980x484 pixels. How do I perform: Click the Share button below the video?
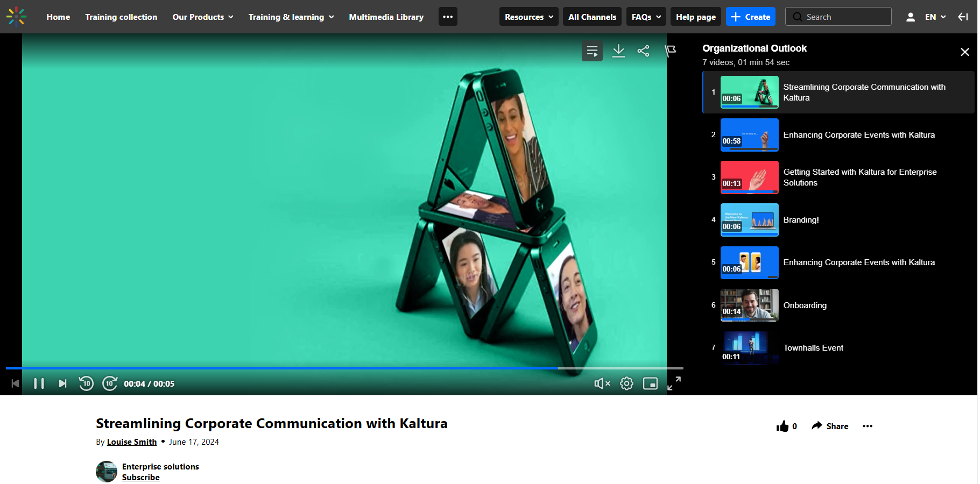[x=830, y=426]
